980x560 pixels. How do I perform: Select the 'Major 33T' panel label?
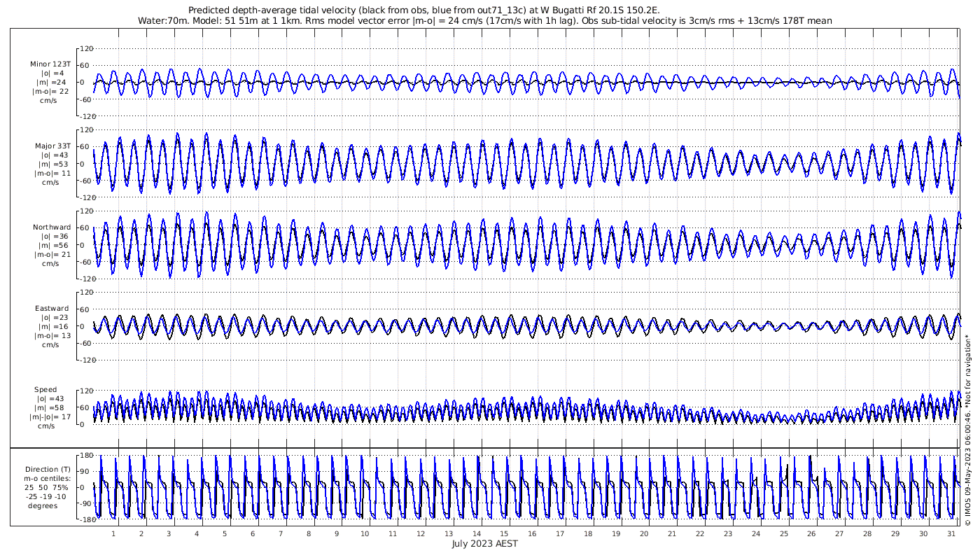pyautogui.click(x=53, y=146)
